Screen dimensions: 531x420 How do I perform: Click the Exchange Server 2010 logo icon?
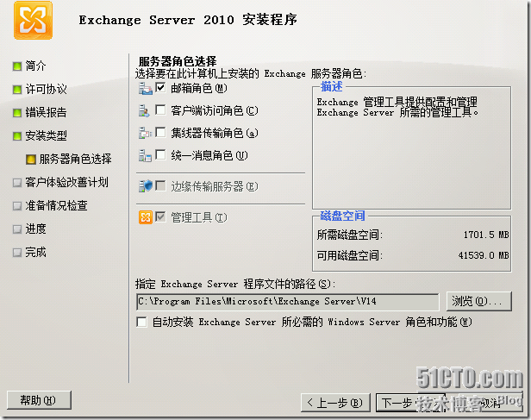pyautogui.click(x=33, y=21)
